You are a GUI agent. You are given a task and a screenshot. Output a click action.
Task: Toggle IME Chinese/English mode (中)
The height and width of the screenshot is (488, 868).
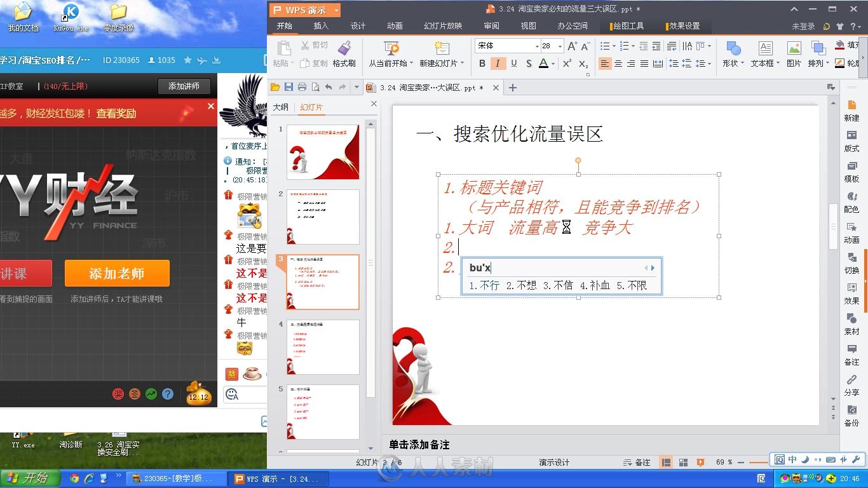click(x=792, y=459)
